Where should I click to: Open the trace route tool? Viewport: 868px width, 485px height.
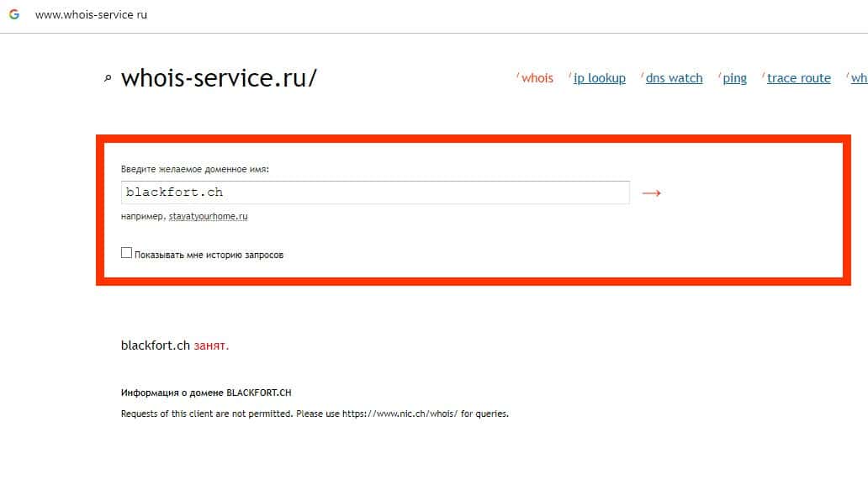798,78
